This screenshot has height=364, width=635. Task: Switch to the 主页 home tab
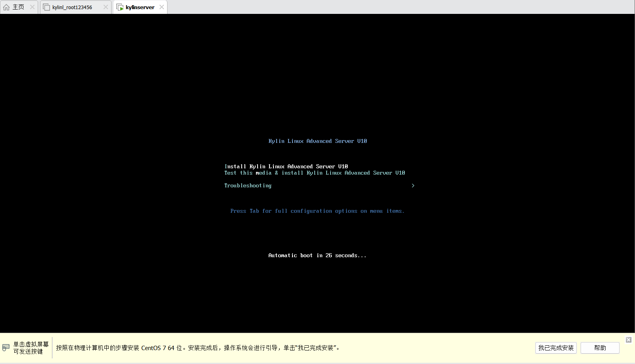point(19,7)
